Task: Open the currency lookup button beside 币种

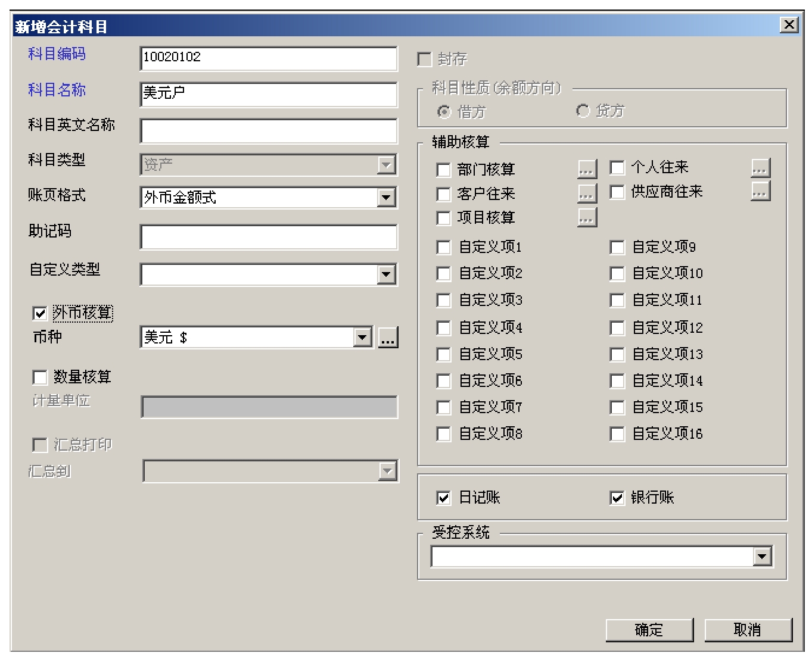Action: [388, 338]
